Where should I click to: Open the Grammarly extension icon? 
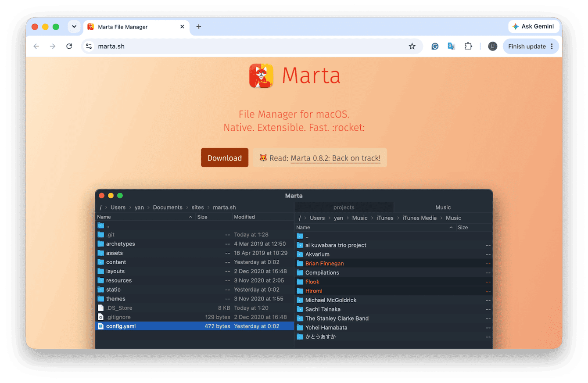[x=435, y=46]
